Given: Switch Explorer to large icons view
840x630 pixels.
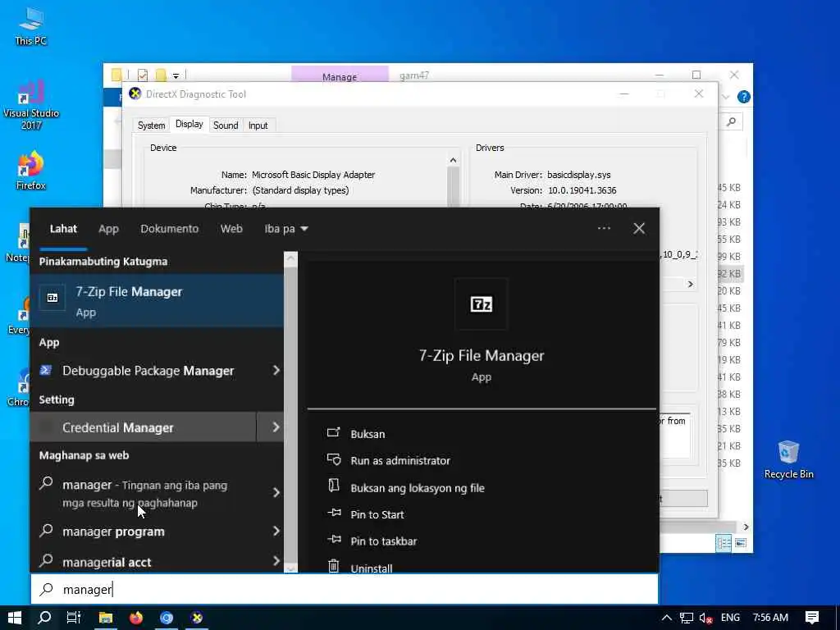Looking at the screenshot, I should [x=741, y=543].
